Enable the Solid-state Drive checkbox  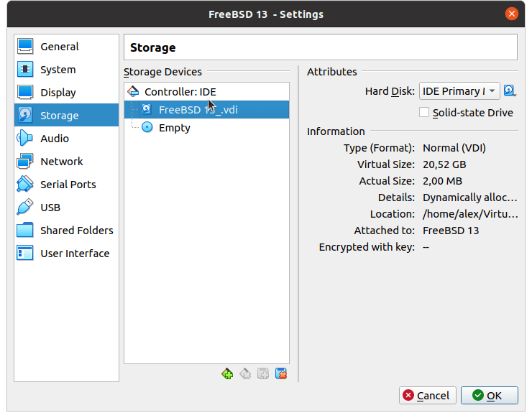[424, 112]
